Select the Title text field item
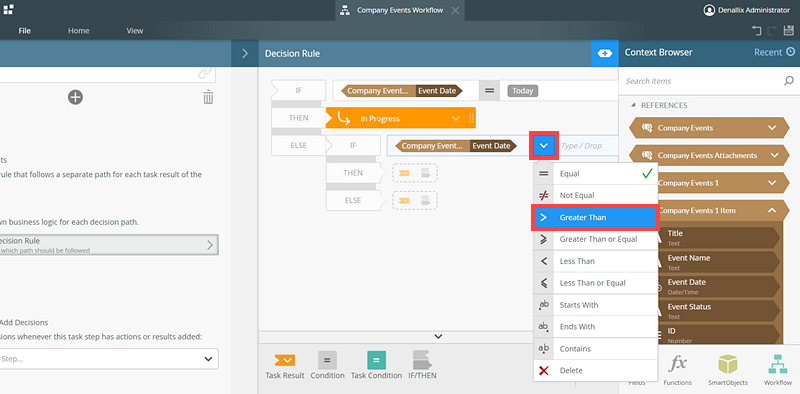Screen dimensions: 800x394 [719, 237]
